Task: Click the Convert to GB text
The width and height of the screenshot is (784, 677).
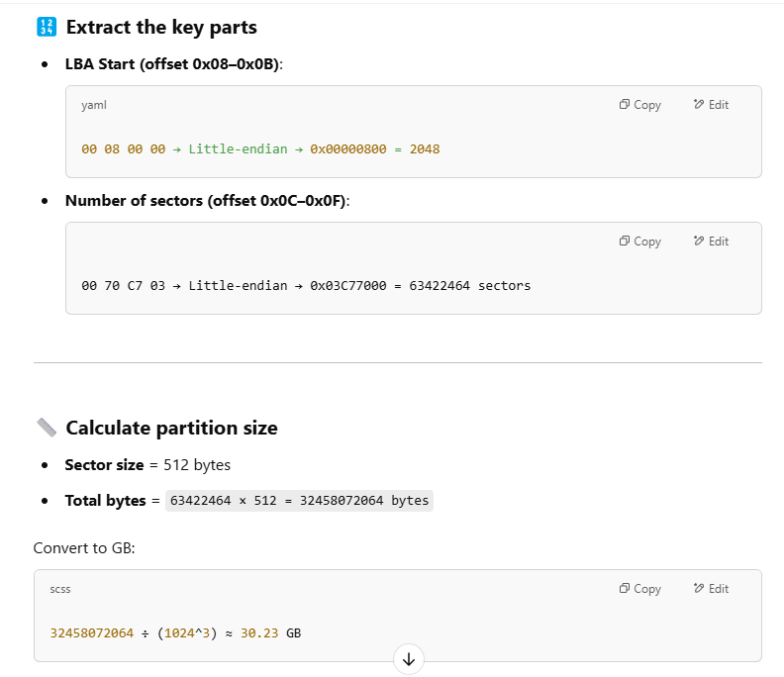Action: (83, 547)
